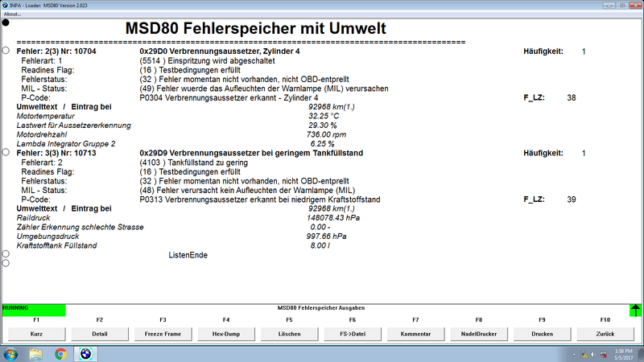644x362 pixels.
Task: Add a comment using Kommentar
Action: click(415, 333)
